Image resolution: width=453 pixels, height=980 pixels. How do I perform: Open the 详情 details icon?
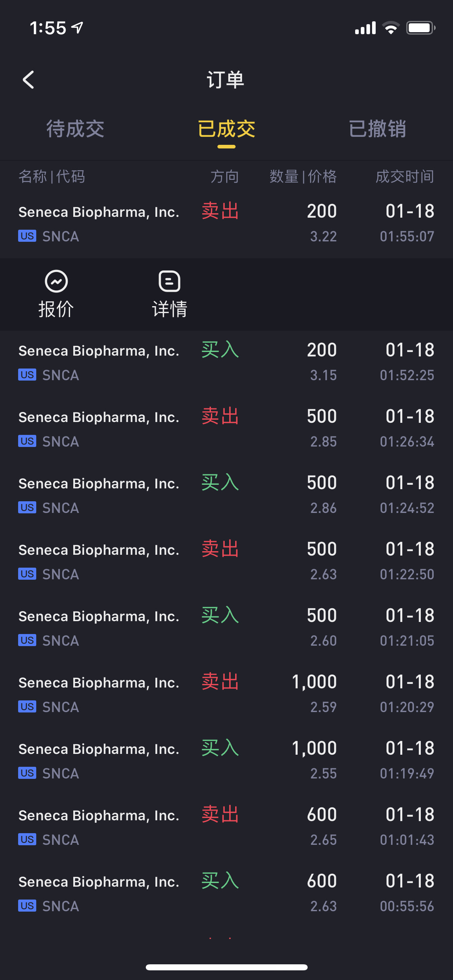click(x=170, y=281)
